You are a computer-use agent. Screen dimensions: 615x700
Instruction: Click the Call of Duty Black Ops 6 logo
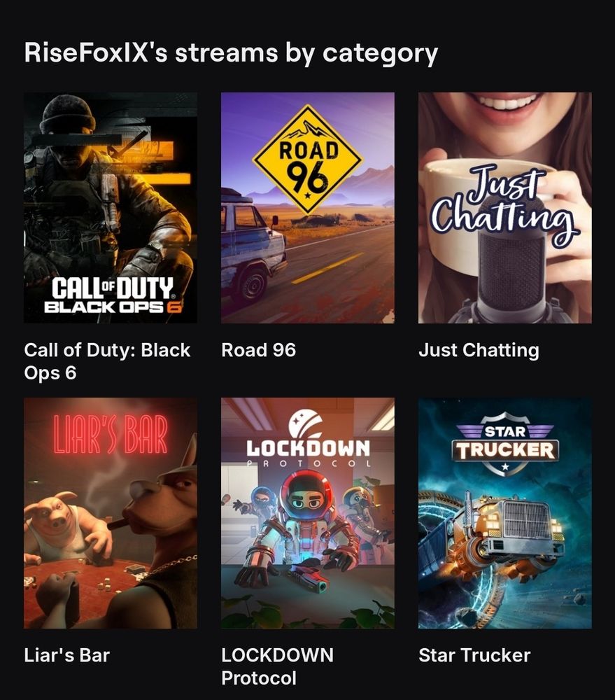click(x=113, y=295)
